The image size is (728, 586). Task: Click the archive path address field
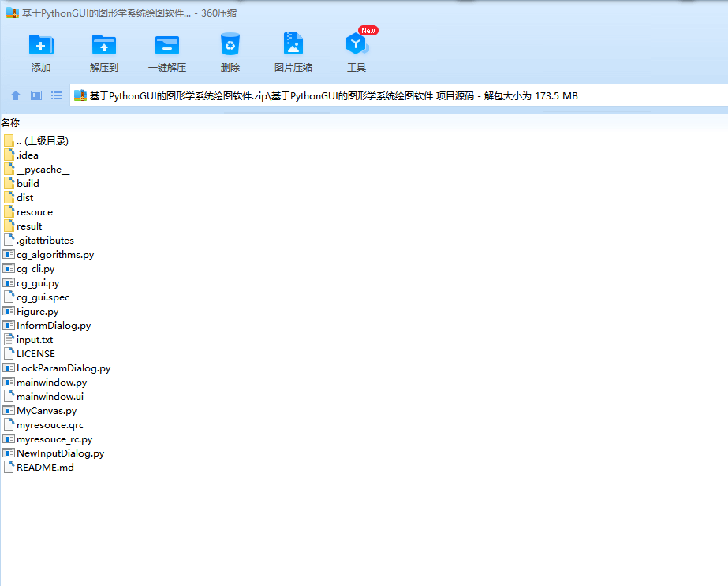tap(398, 95)
